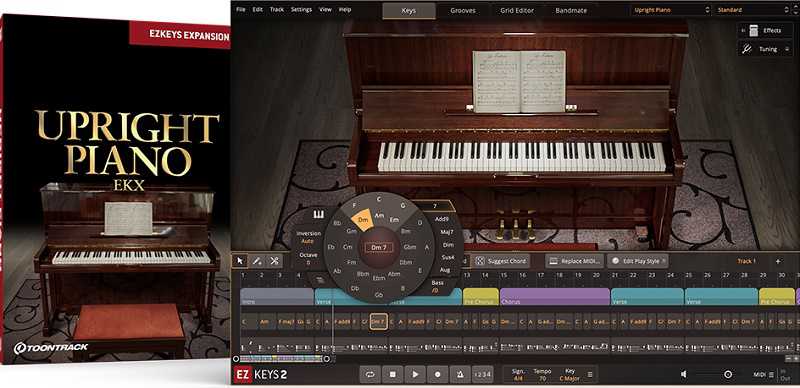Select the pencil draw tool

(x=257, y=261)
